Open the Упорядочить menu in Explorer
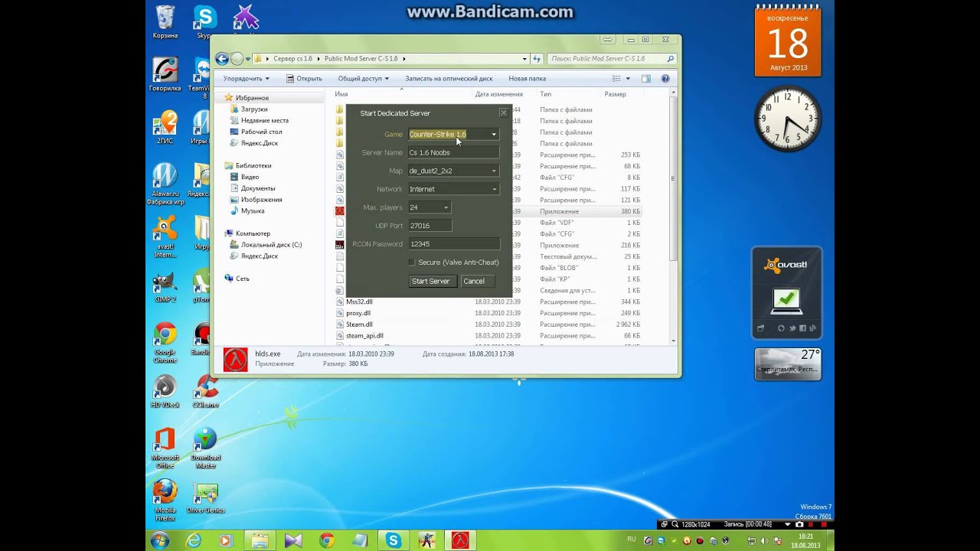 [247, 78]
